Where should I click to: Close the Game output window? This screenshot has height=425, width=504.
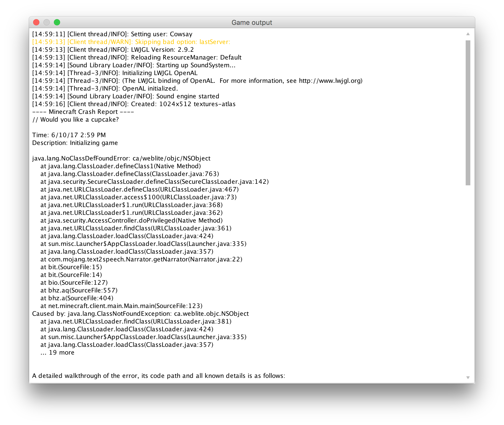coord(36,23)
